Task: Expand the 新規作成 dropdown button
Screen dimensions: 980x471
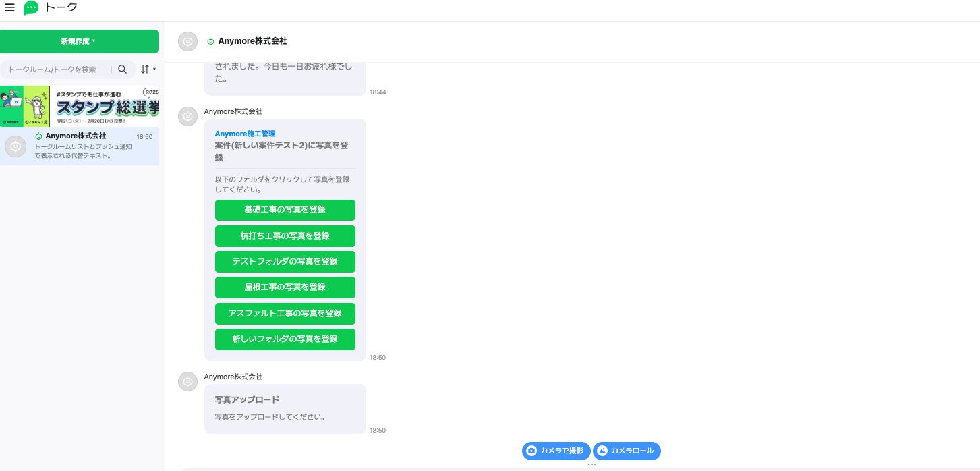Action: pyautogui.click(x=80, y=41)
